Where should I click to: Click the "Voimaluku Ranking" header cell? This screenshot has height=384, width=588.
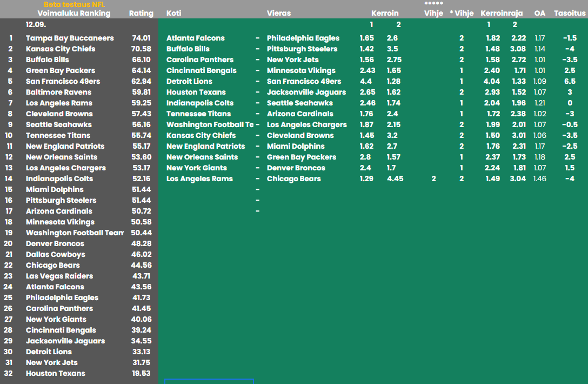[x=73, y=13]
